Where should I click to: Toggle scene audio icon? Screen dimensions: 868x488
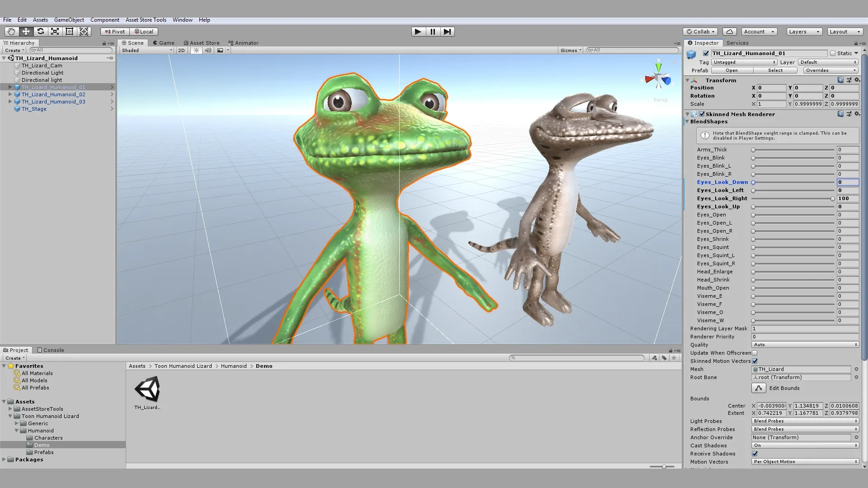208,50
